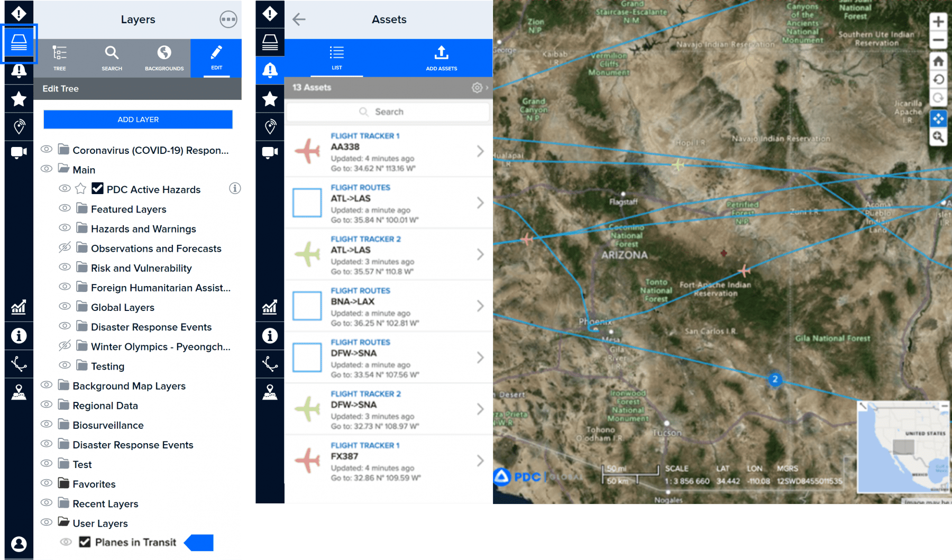
Task: Toggle visibility of Coronavirus (COVID-19) folder
Action: click(47, 149)
